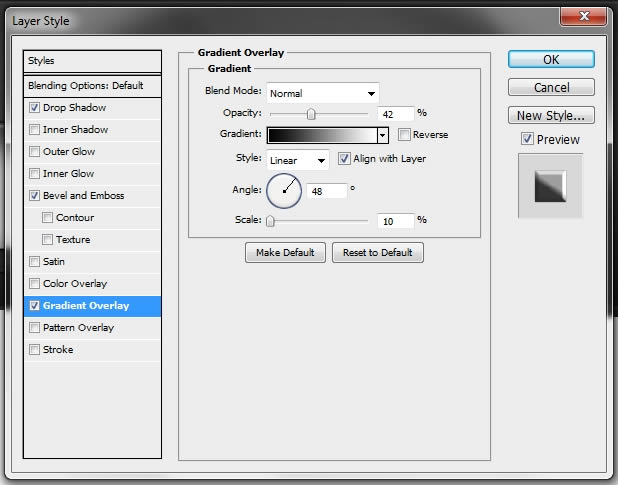Click the black-to-white gradient swatch

coord(322,135)
